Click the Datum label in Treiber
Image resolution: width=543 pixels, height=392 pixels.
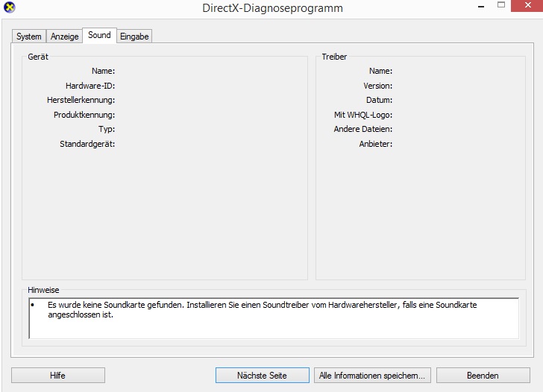[x=379, y=100]
